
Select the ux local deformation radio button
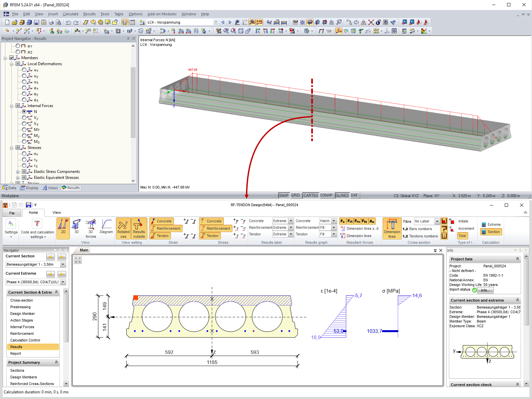click(24, 70)
